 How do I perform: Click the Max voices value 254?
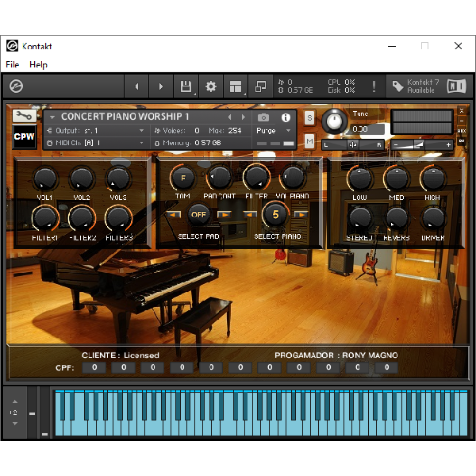(x=235, y=131)
